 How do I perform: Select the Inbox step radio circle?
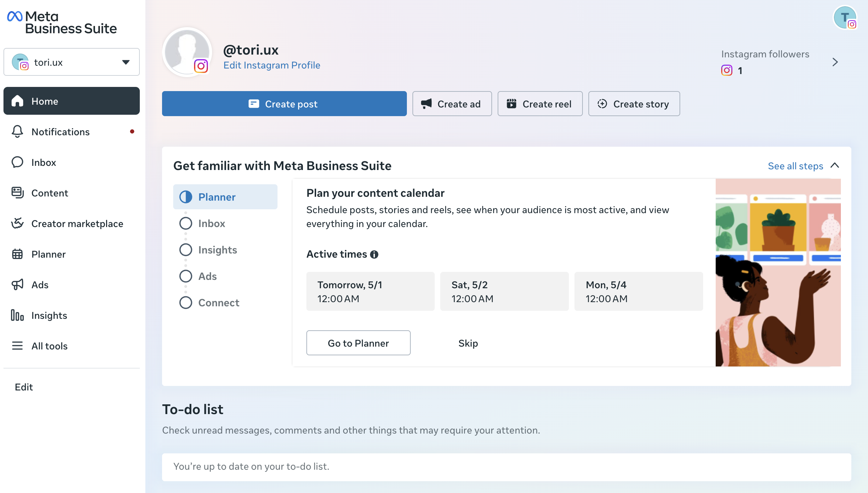[186, 224]
